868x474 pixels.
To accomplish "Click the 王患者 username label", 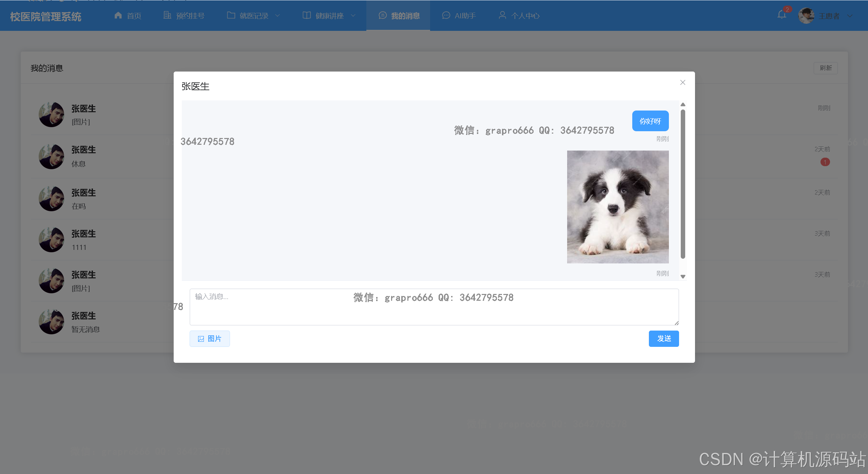I will [x=829, y=16].
